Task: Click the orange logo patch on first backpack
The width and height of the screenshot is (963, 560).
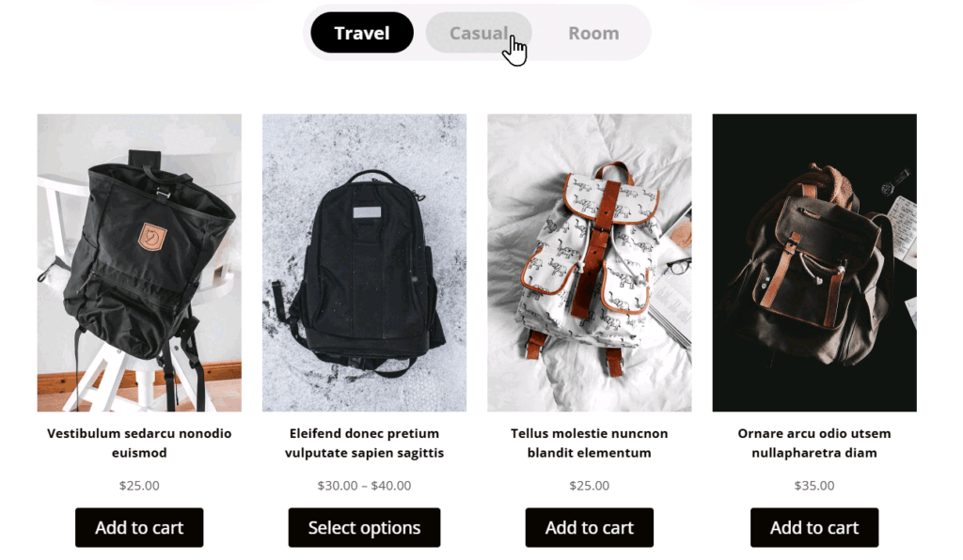Action: 152,236
